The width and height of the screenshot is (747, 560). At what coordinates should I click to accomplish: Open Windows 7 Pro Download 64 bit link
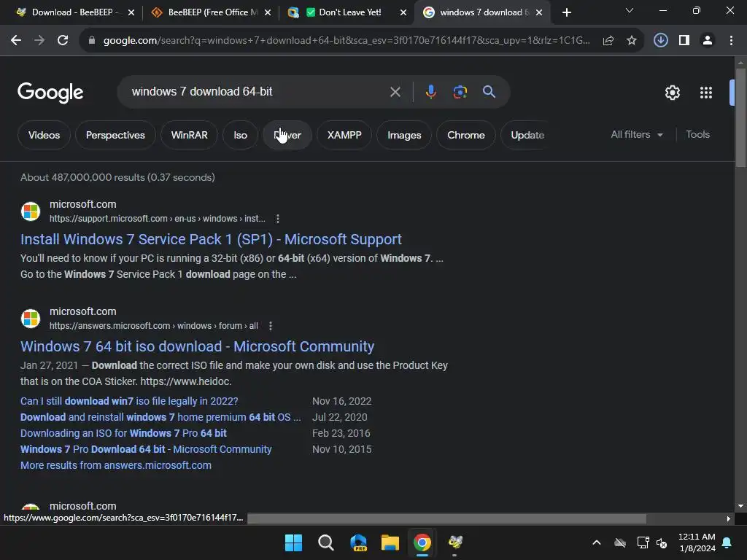click(146, 449)
